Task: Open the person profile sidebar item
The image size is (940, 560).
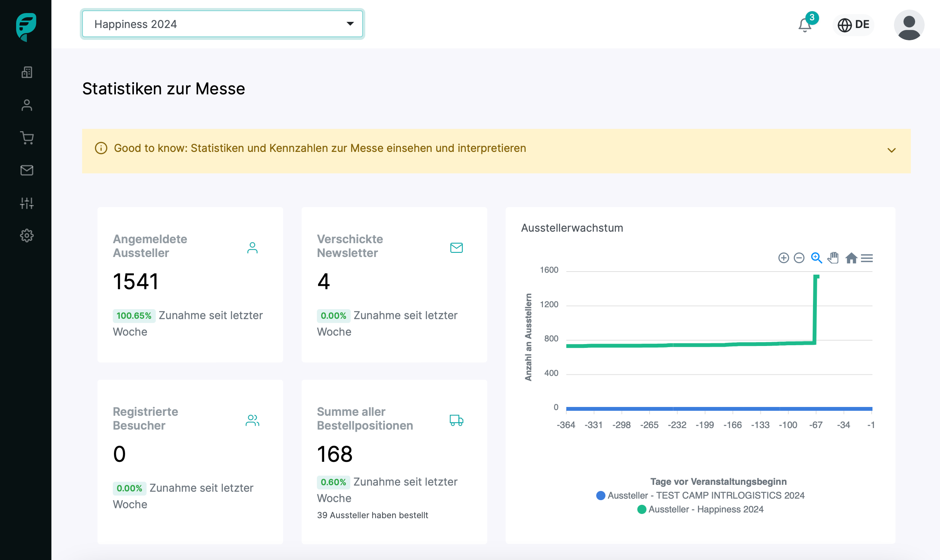Action: click(x=26, y=105)
